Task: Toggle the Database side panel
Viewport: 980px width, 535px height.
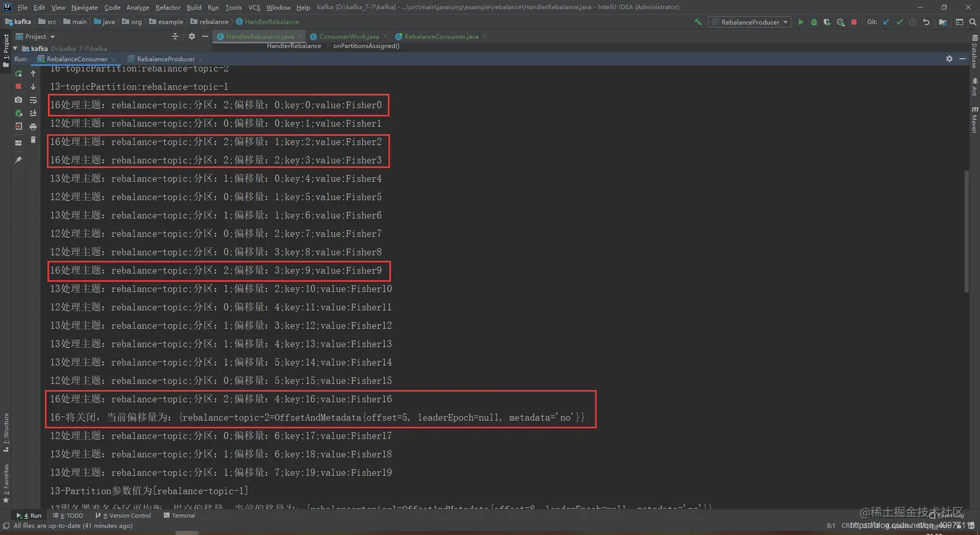Action: coord(974,52)
